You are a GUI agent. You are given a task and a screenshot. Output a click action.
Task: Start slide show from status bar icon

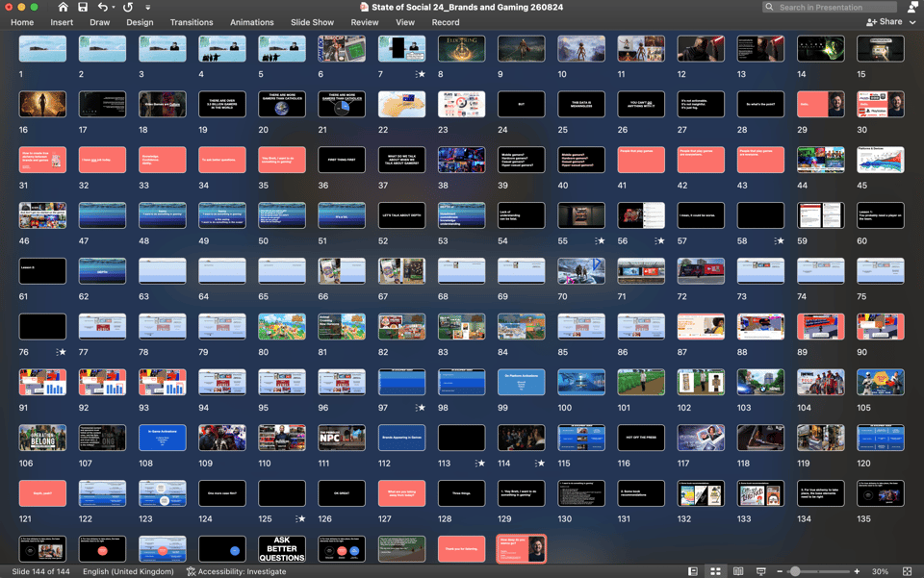pos(761,571)
